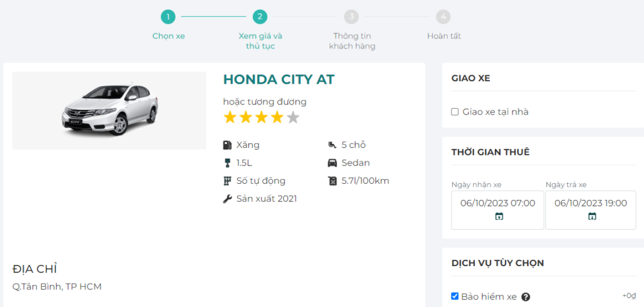
Task: Click the car icon beside Sedan
Action: (332, 163)
